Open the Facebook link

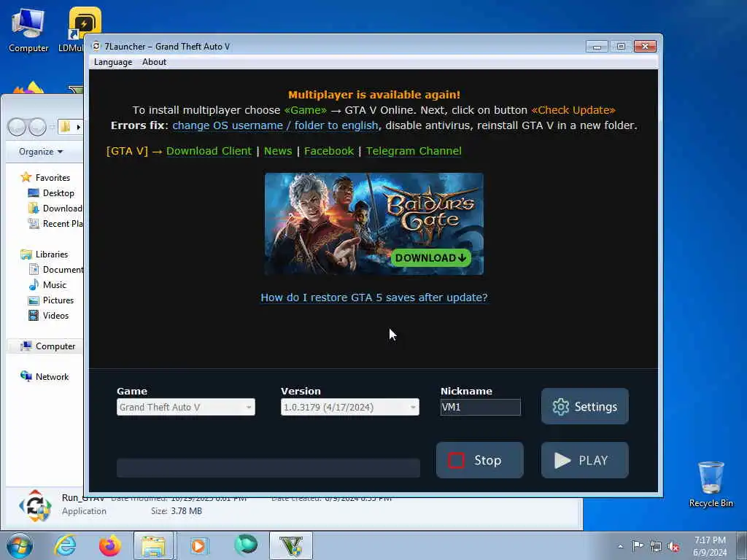(x=329, y=151)
